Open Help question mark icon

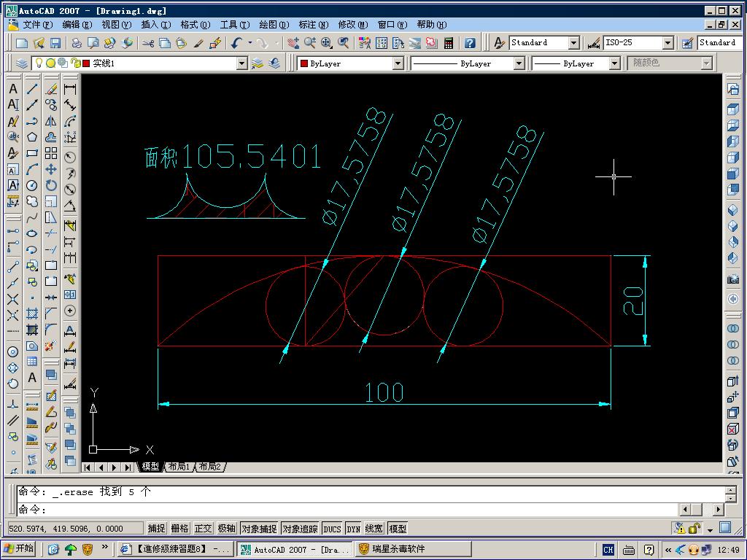[470, 43]
